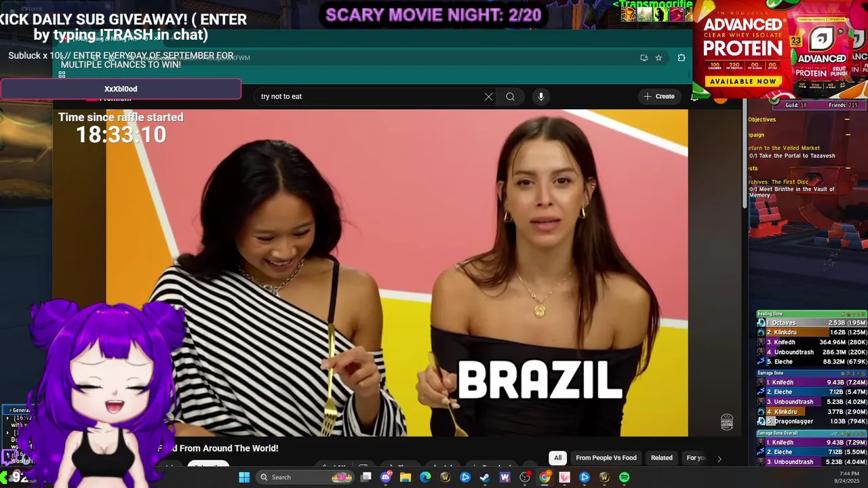Click the YouTube search magnifier button
The height and width of the screenshot is (488, 868).
[x=510, y=96]
